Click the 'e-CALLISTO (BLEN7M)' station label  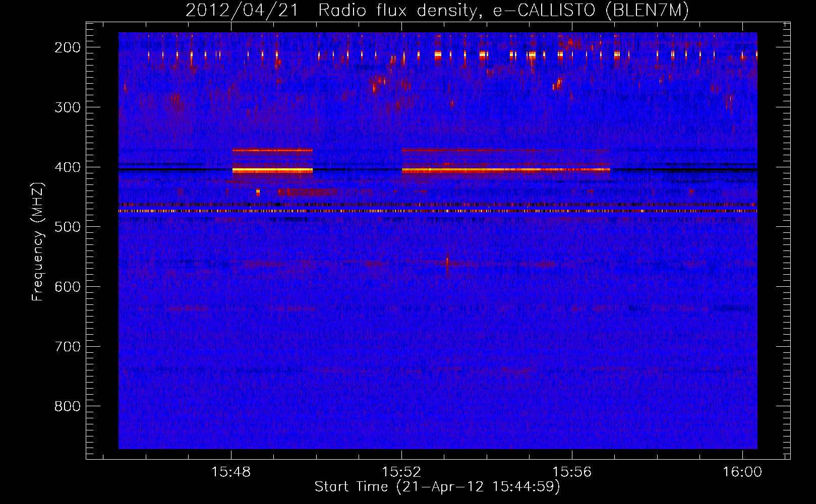pos(591,11)
